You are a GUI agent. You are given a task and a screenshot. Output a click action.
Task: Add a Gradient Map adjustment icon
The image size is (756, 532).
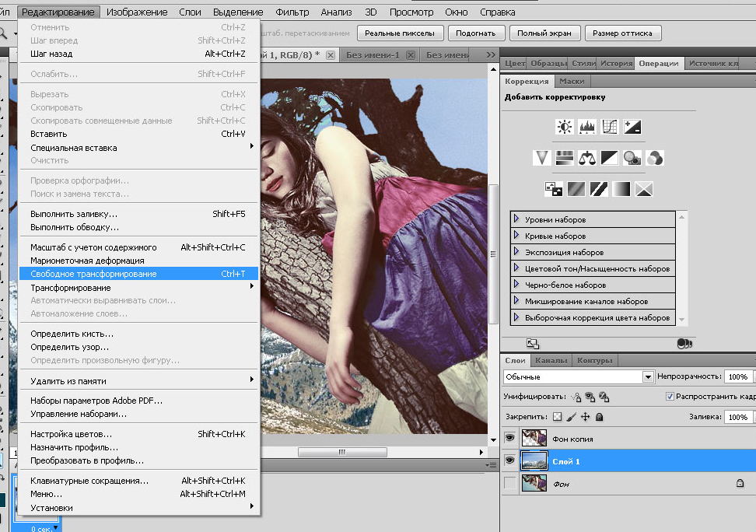tap(621, 188)
